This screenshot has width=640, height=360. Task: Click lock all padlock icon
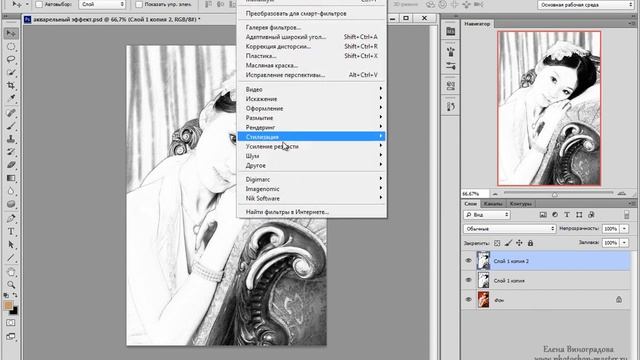530,243
